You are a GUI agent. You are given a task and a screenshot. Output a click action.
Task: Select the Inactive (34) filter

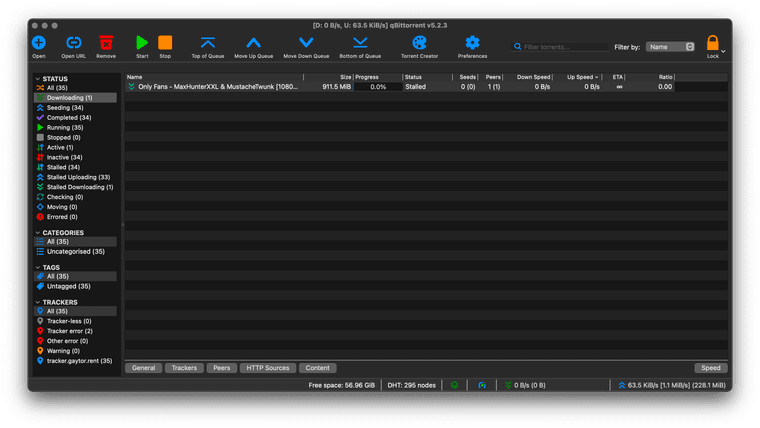pyautogui.click(x=75, y=158)
